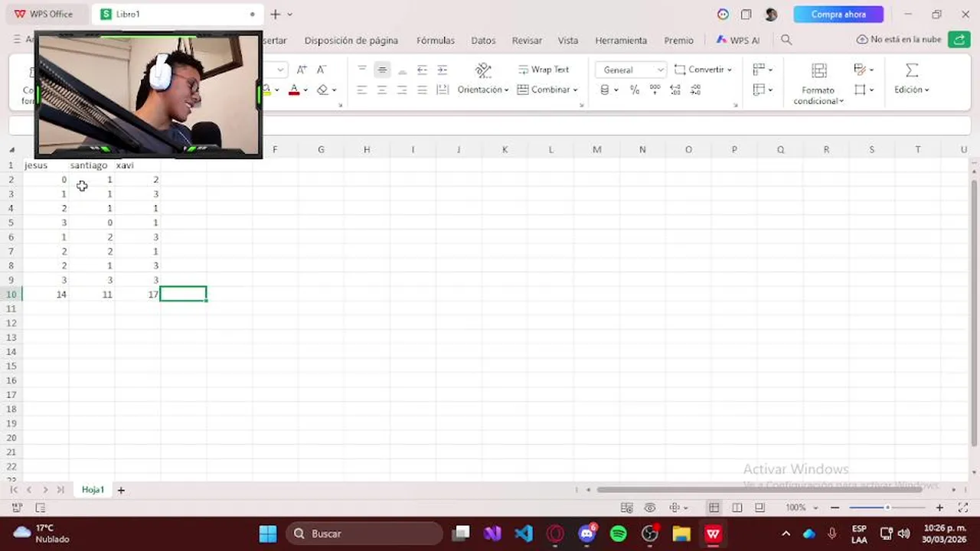The height and width of the screenshot is (551, 980).
Task: Click the full screen icon in status bar
Action: tap(963, 507)
